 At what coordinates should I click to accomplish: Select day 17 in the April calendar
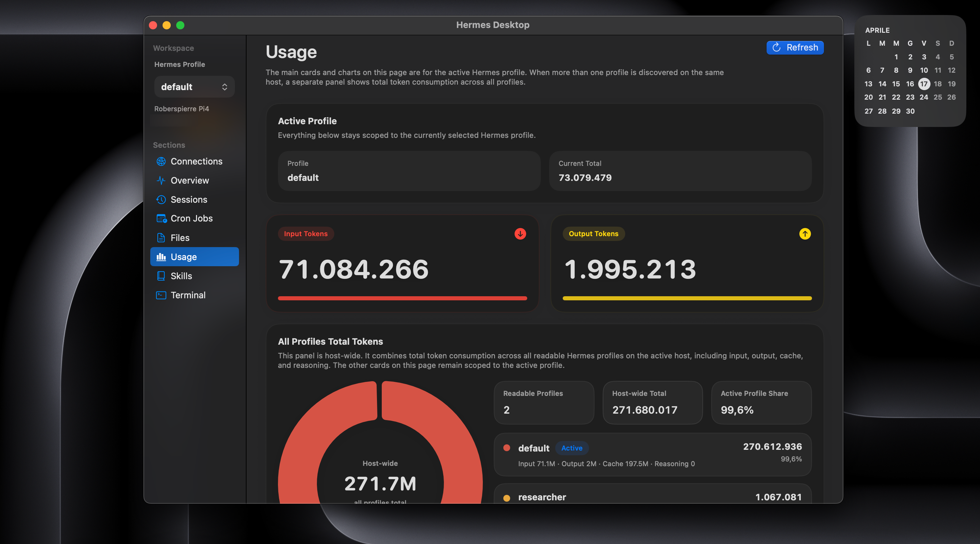coord(924,84)
